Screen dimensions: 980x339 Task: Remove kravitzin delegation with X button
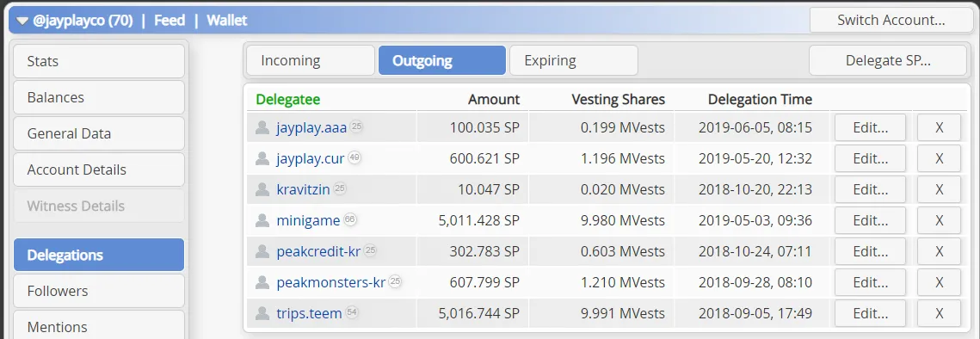coord(939,189)
